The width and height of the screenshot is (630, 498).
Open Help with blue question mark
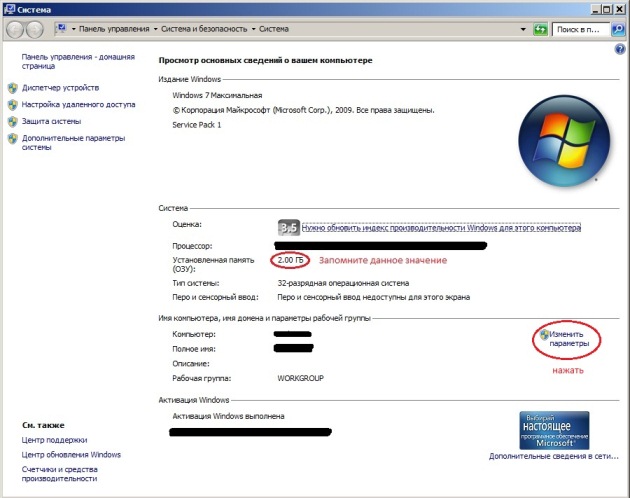coord(620,49)
